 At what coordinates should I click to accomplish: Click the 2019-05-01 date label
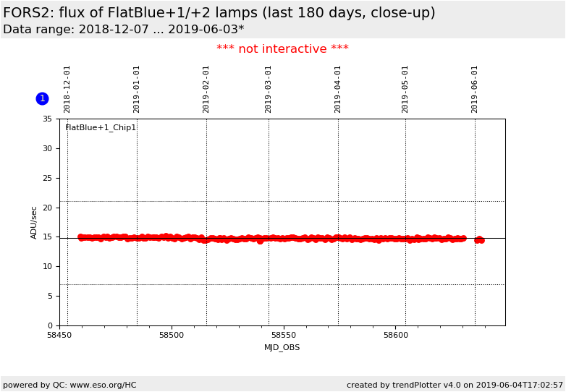tap(405, 89)
